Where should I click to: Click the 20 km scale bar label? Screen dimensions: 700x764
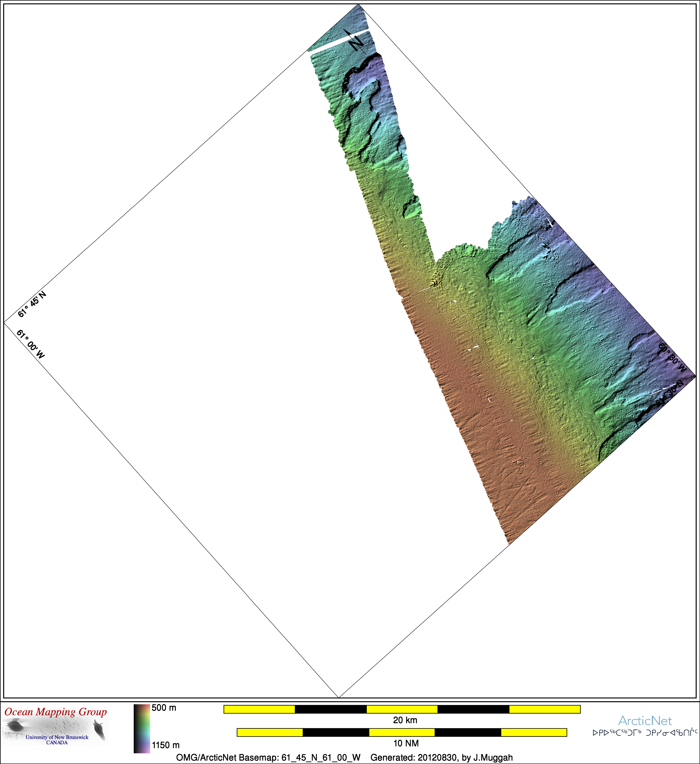405,720
